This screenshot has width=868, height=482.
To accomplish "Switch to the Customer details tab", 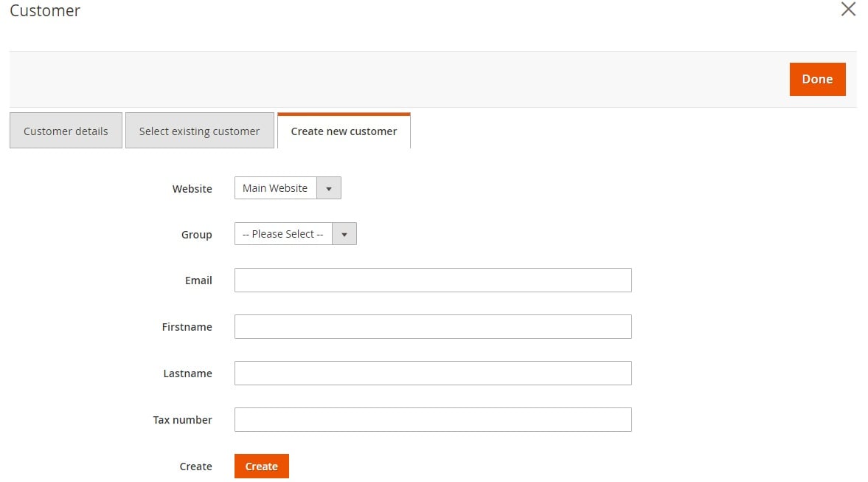I will click(x=66, y=131).
